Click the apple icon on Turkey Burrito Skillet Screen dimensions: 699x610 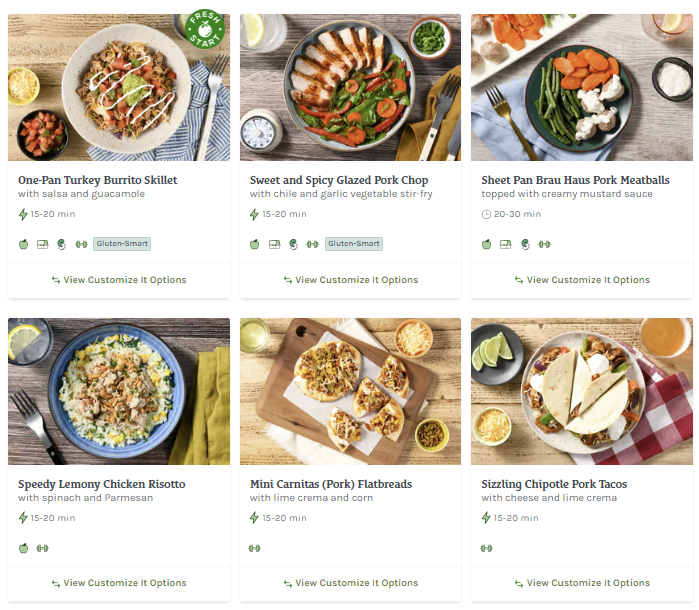(23, 244)
